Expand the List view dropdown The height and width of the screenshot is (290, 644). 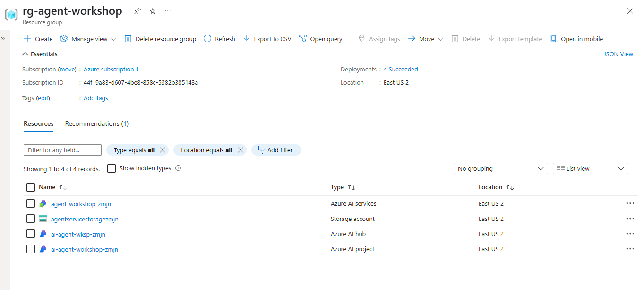[x=590, y=168]
